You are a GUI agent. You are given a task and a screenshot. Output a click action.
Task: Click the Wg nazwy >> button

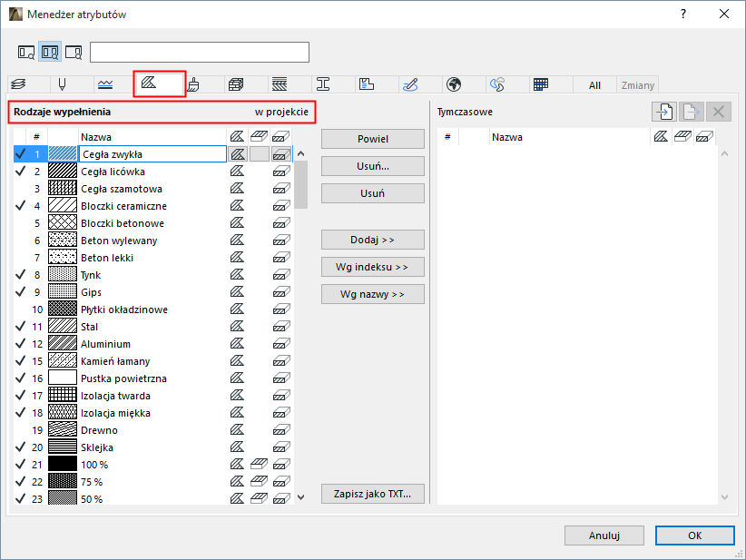[372, 294]
